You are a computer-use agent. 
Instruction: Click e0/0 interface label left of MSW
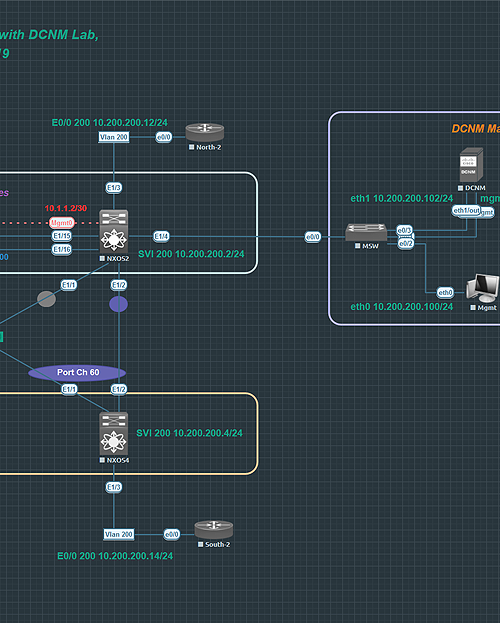pos(312,237)
